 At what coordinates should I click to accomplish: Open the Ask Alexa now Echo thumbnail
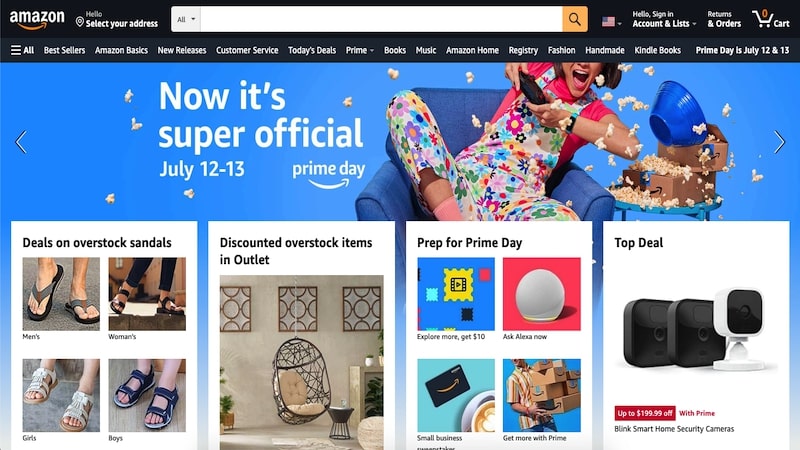pos(541,294)
